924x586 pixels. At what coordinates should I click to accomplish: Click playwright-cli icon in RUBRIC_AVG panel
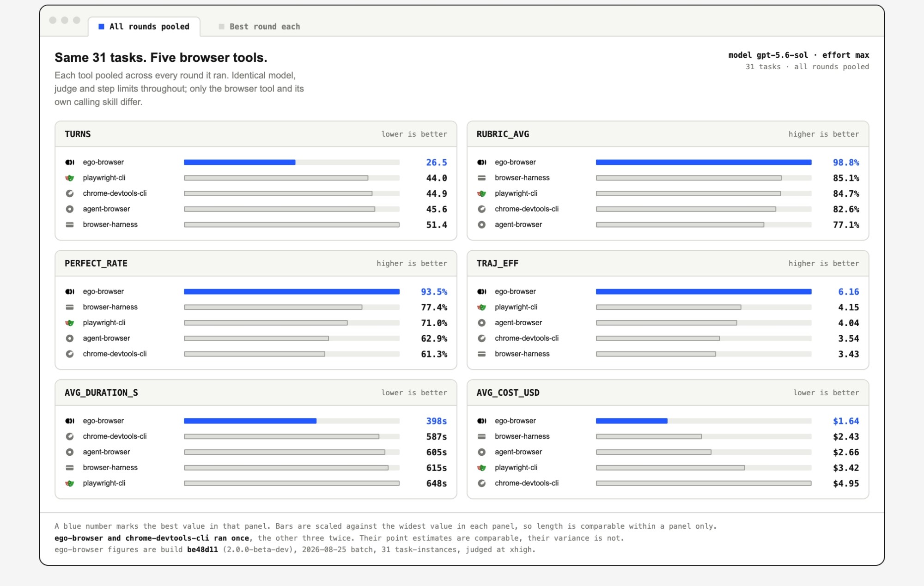pos(482,193)
